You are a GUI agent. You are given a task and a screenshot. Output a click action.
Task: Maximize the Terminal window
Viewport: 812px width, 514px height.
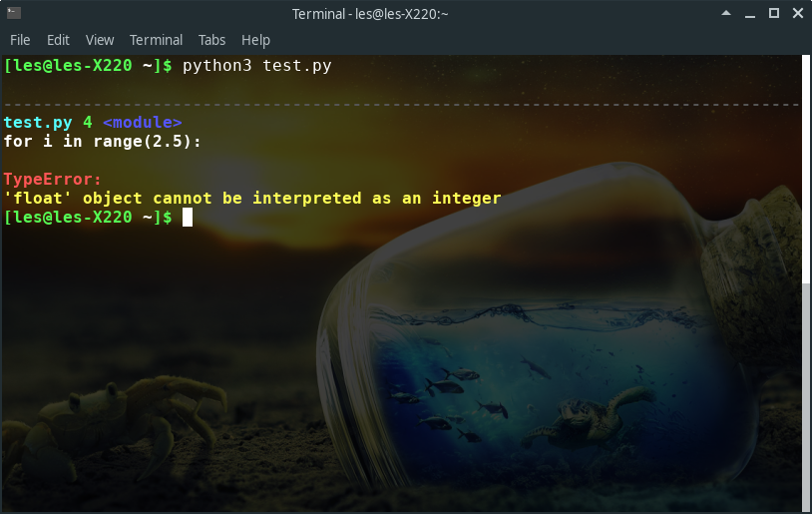pyautogui.click(x=774, y=13)
